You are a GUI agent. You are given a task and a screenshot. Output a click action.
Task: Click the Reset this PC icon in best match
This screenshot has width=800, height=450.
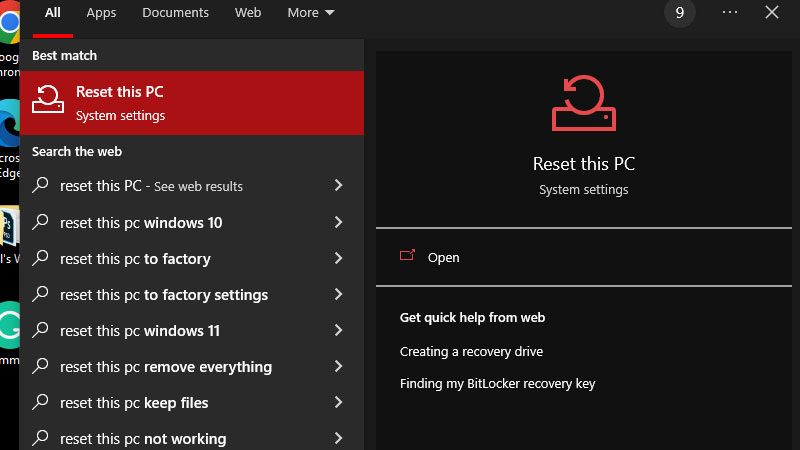(48, 99)
